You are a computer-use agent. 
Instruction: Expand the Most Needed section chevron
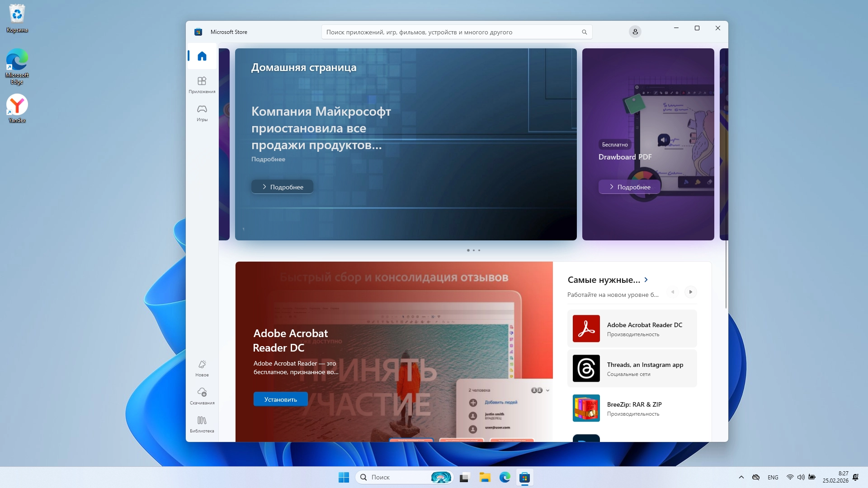click(x=646, y=280)
